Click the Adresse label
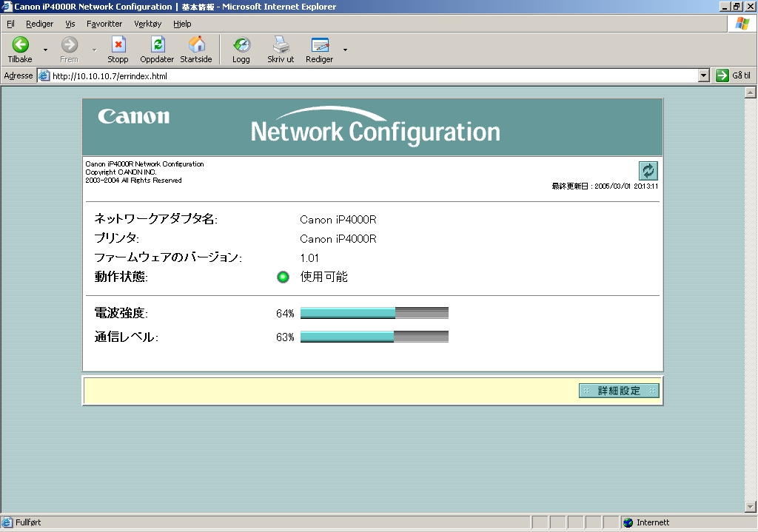The image size is (758, 532). tap(19, 75)
